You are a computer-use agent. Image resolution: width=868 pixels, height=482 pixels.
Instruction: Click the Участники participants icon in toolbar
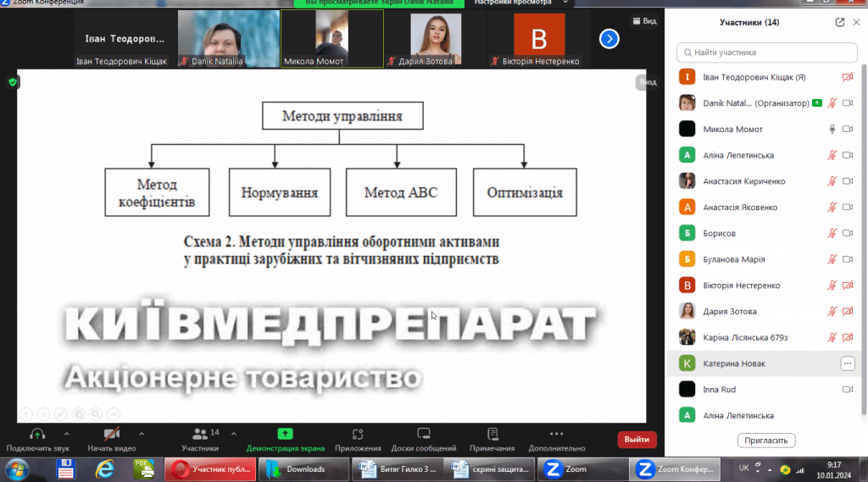point(200,435)
